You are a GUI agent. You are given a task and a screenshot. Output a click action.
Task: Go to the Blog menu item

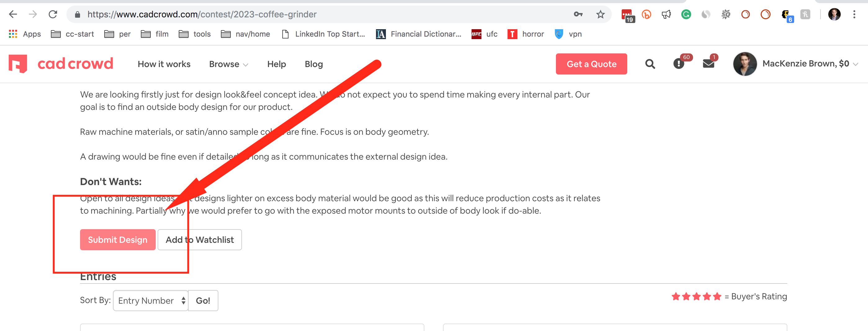[x=313, y=64]
